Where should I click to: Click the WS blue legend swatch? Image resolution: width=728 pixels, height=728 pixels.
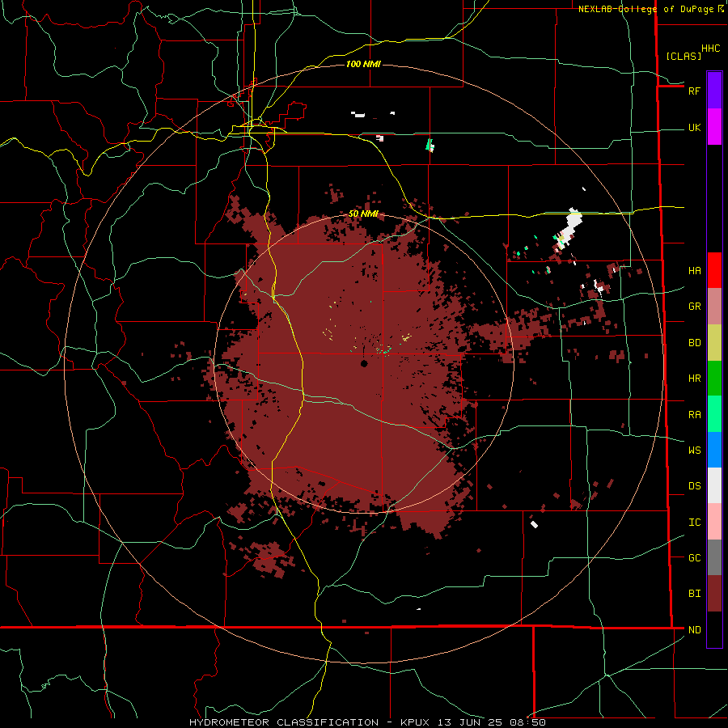tap(714, 450)
